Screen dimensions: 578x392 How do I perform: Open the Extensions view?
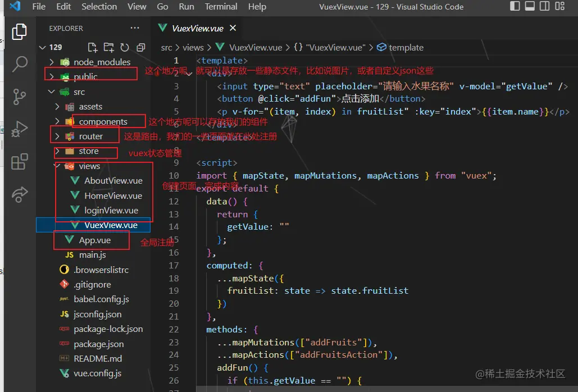[x=20, y=161]
